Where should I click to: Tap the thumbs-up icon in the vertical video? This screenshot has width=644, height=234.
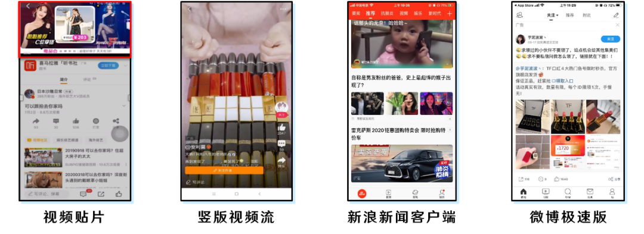point(281,127)
